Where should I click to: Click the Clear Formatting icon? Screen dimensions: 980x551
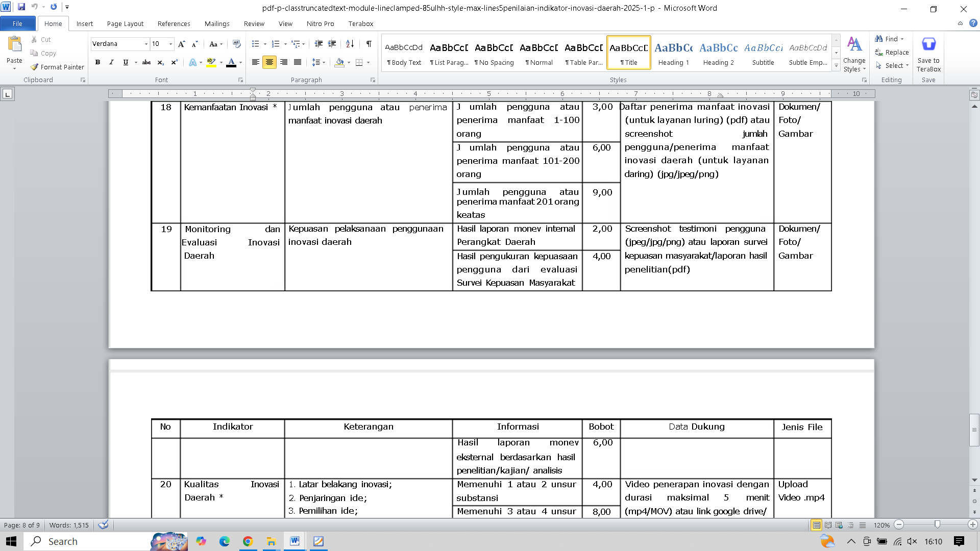[x=236, y=44]
